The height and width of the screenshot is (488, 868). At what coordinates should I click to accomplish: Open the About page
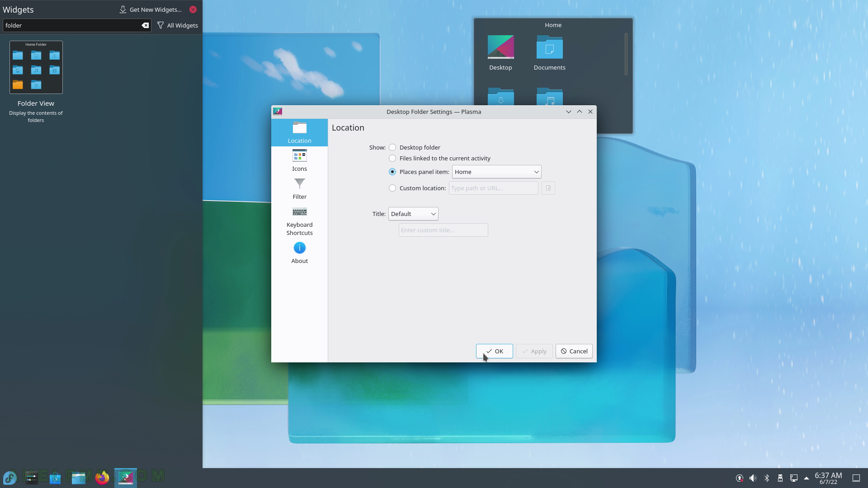(299, 253)
